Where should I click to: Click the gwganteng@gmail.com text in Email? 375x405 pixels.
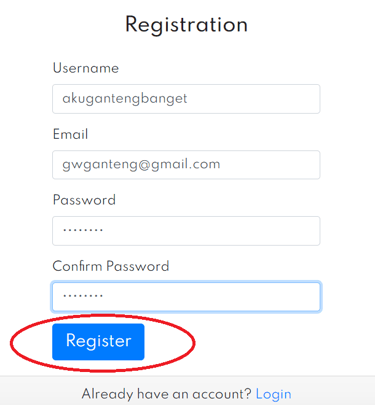pos(141,165)
